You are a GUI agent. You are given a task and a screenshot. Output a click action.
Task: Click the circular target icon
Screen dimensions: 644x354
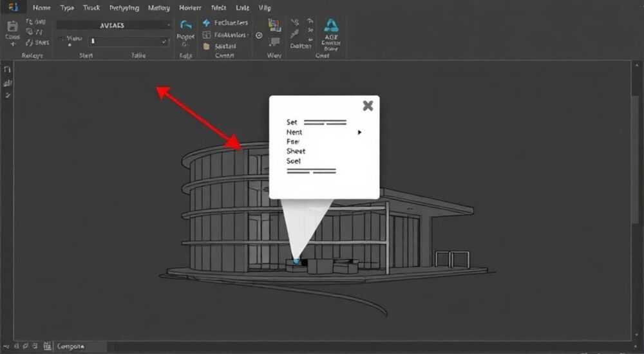point(259,35)
